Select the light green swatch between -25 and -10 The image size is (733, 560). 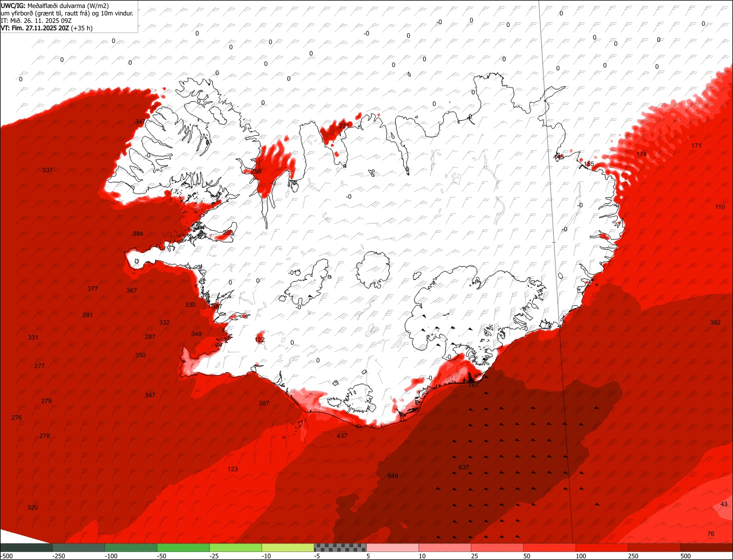[235, 547]
